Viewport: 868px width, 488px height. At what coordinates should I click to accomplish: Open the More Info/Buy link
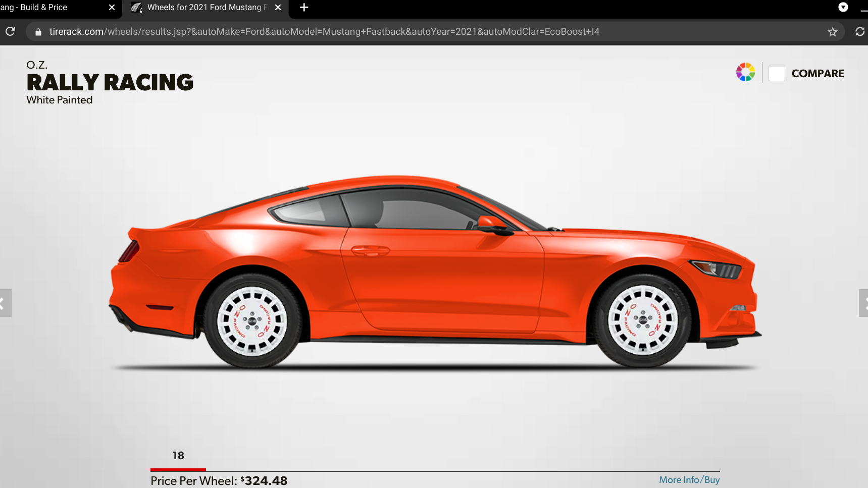pyautogui.click(x=689, y=480)
